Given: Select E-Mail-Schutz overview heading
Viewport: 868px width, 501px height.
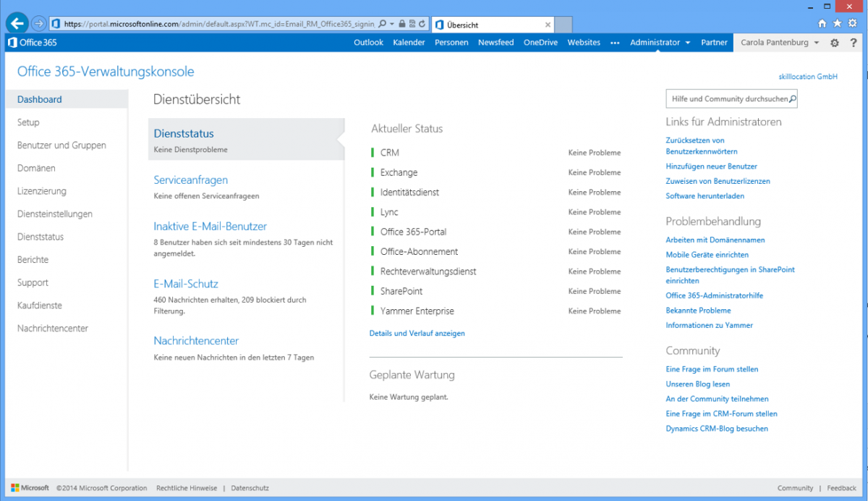Looking at the screenshot, I should (186, 285).
